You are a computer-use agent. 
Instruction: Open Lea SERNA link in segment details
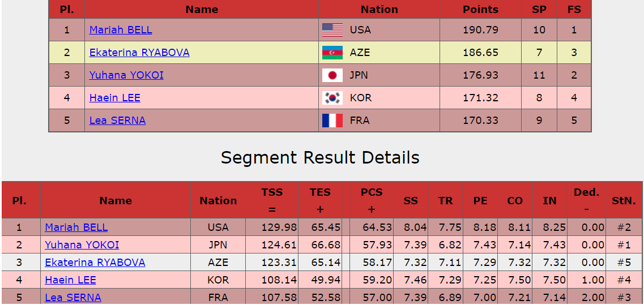click(x=73, y=298)
